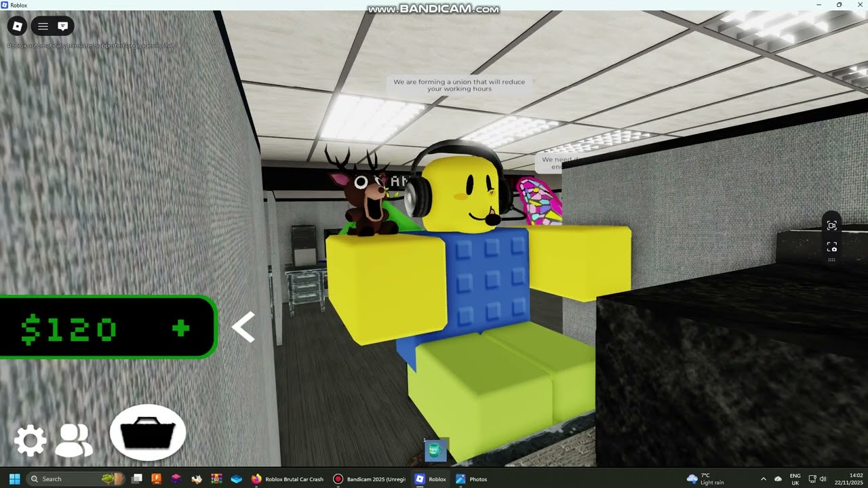Viewport: 868px width, 488px height.
Task: Open the ENG UK language switcher
Action: (x=795, y=479)
